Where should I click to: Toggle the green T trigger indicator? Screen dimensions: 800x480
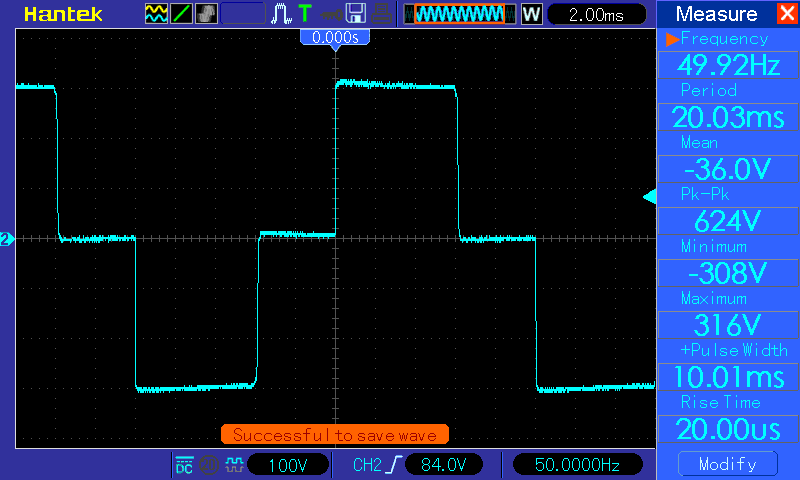(x=304, y=14)
